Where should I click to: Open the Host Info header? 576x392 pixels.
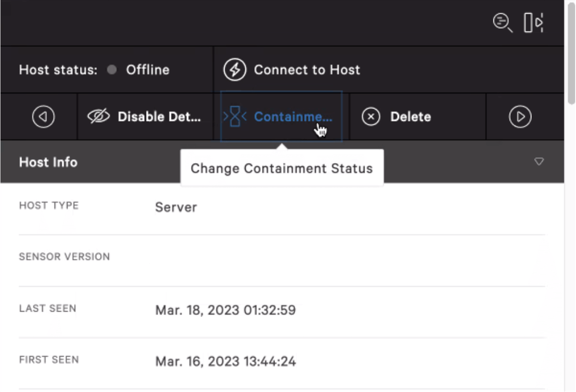pyautogui.click(x=48, y=162)
